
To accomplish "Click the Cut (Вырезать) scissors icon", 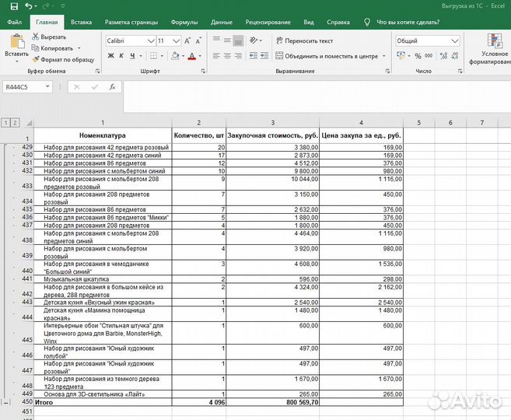I will click(35, 37).
